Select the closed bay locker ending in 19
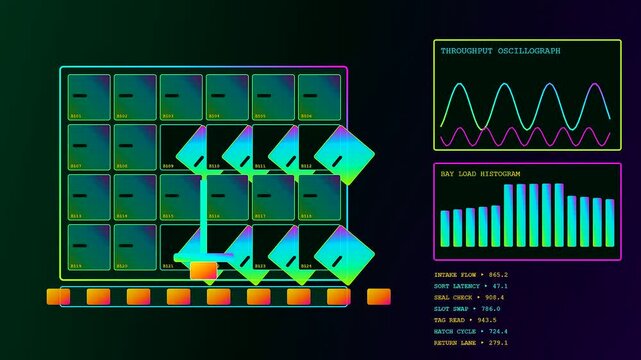 (89, 247)
